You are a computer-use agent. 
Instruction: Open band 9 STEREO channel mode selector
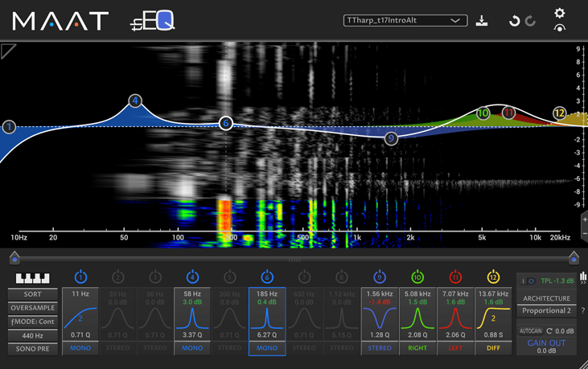pyautogui.click(x=380, y=348)
